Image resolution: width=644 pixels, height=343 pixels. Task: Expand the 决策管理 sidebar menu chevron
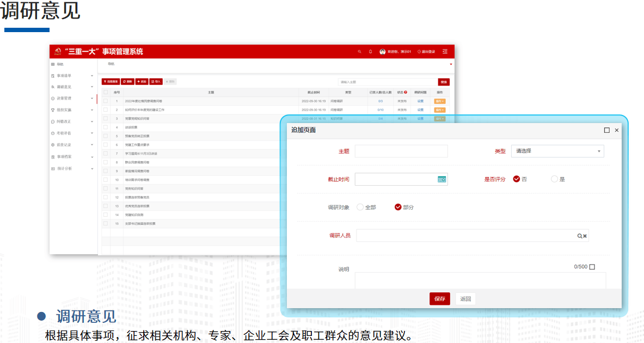tap(92, 99)
